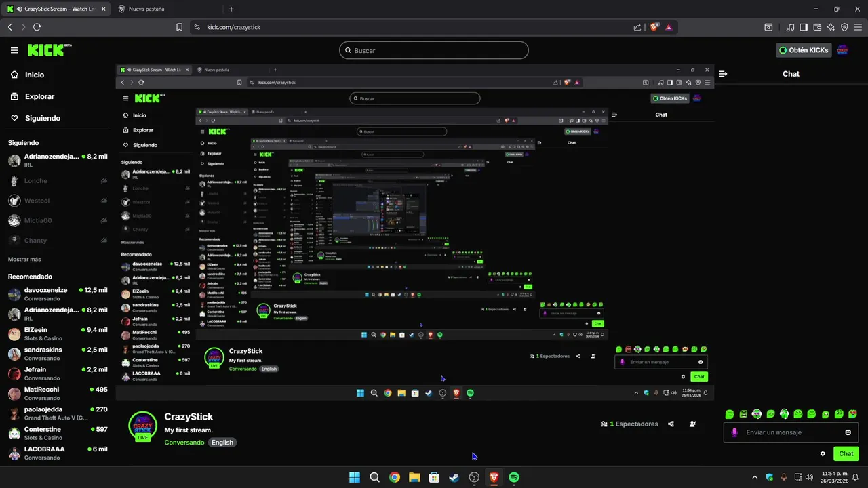Open the Leo AI sparkle icon
This screenshot has width=868, height=488.
point(831,27)
